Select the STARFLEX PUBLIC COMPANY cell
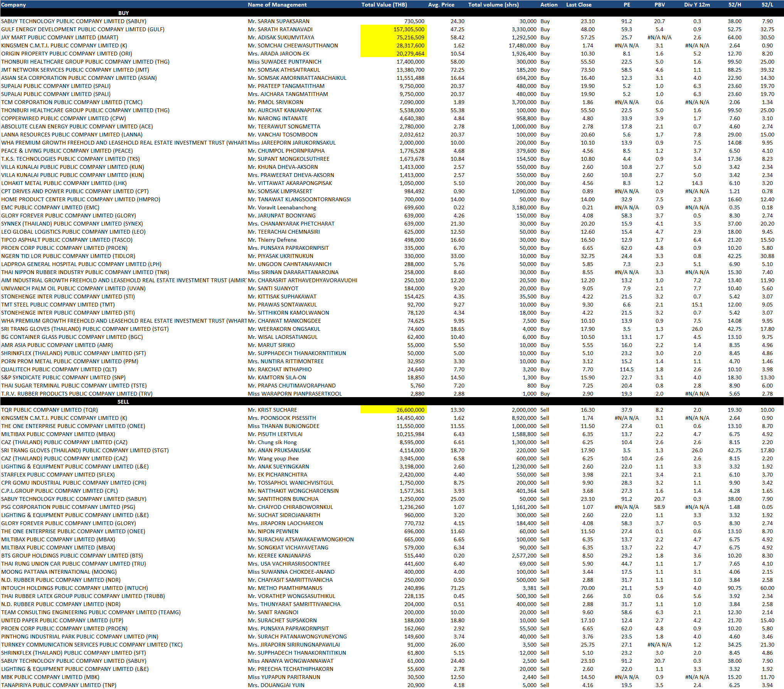Viewport: 784px width, 689px height. coord(58,475)
